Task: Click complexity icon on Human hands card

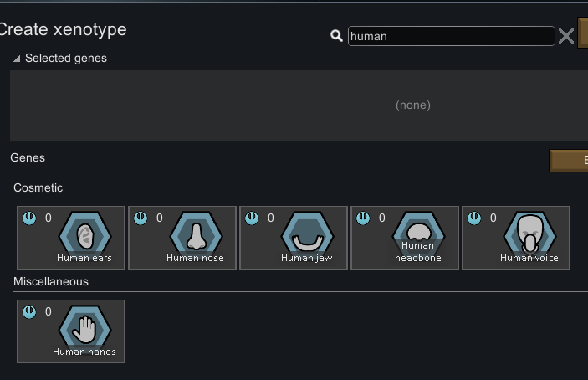Action: click(29, 311)
